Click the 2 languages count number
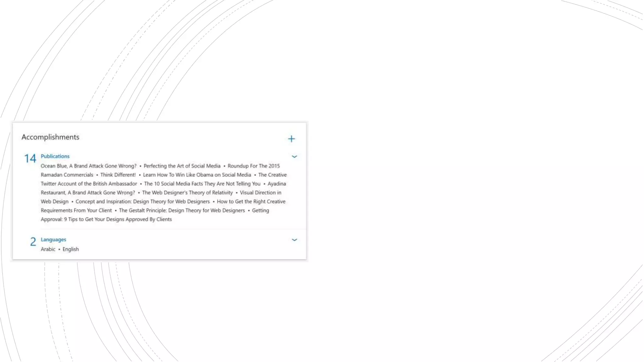The height and width of the screenshot is (362, 644). click(33, 242)
